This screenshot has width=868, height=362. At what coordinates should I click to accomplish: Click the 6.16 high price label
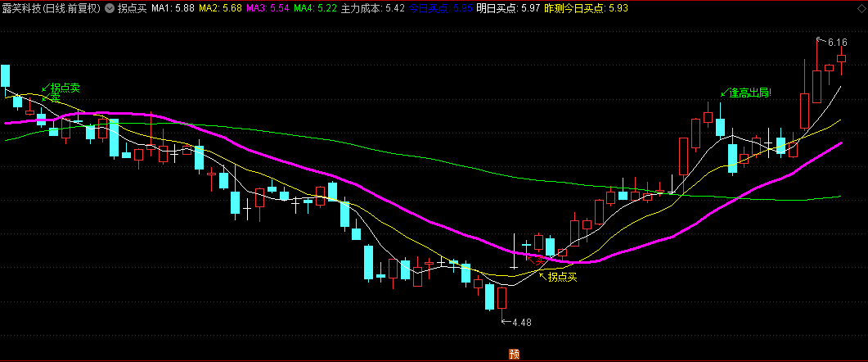tap(838, 43)
